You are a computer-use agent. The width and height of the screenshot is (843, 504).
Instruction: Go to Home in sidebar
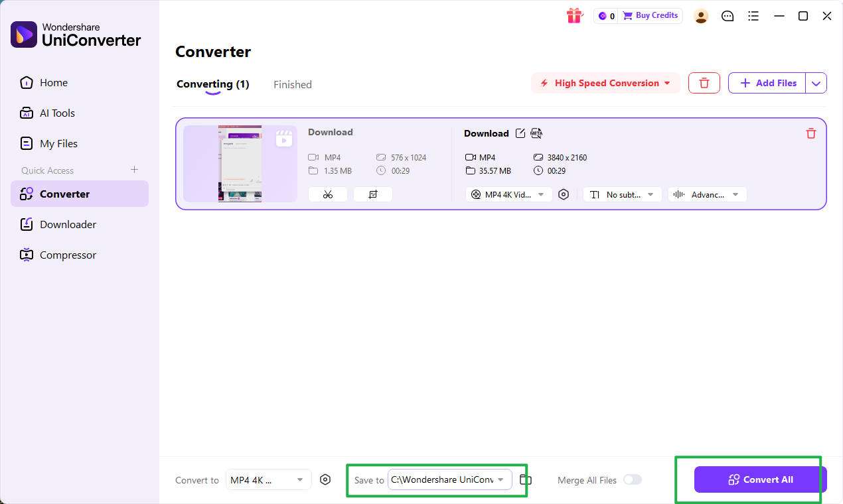[80, 82]
